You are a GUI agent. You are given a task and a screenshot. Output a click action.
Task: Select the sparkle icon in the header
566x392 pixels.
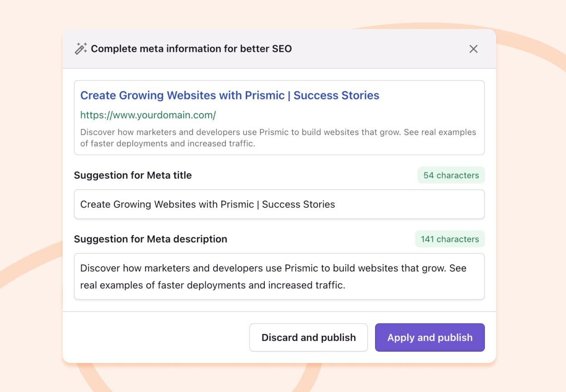(80, 48)
